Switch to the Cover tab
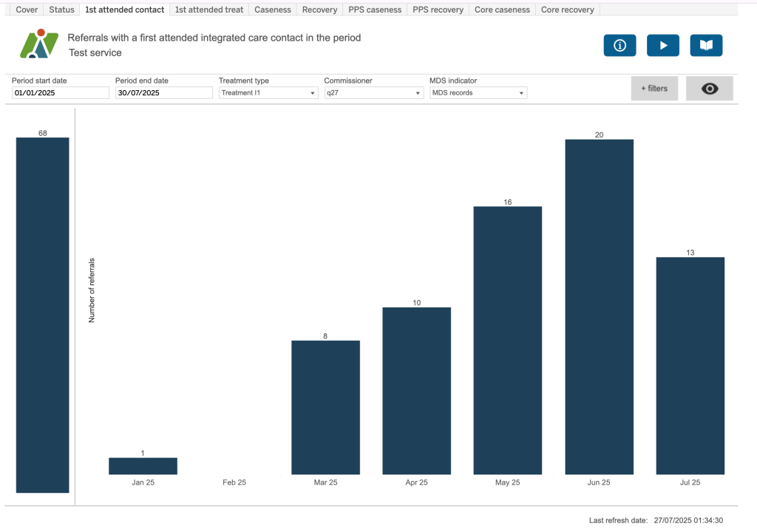Viewport: 757px width, 532px height. tap(27, 10)
